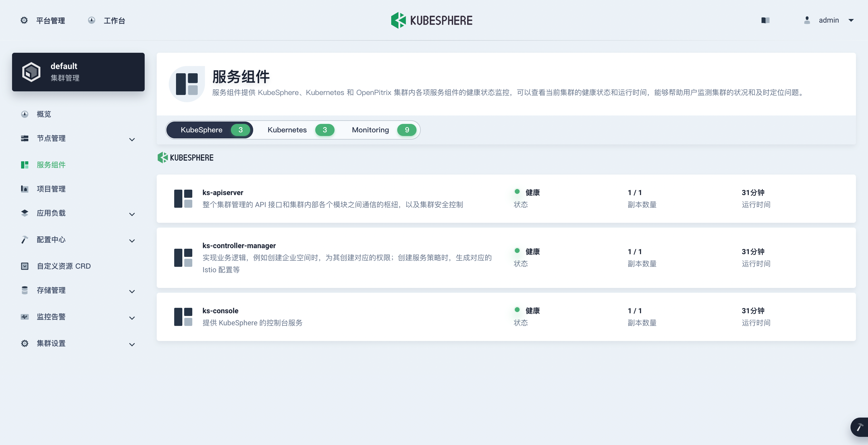Image resolution: width=868 pixels, height=445 pixels.
Task: Expand the cluster settings (集群设置) menu
Action: pos(132,344)
